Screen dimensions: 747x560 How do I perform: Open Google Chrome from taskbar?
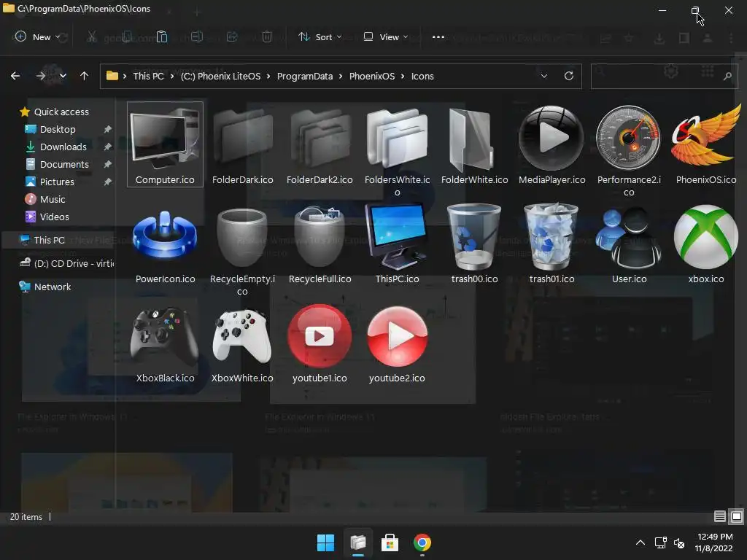pos(422,542)
